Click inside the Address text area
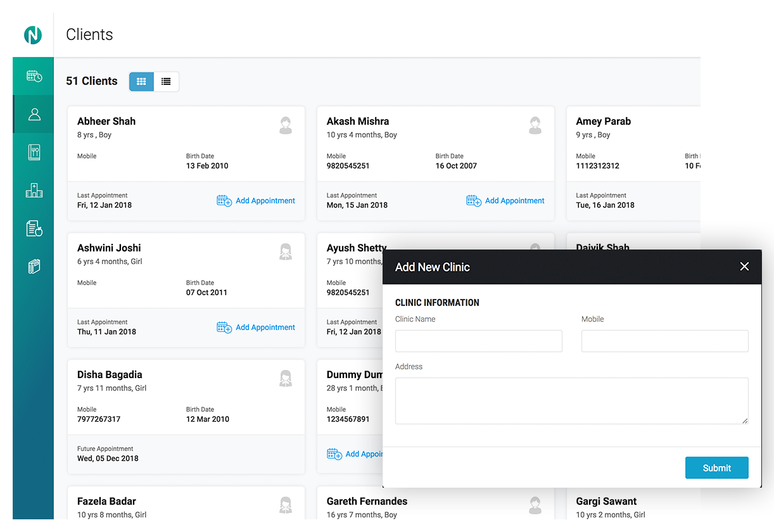 coord(571,400)
